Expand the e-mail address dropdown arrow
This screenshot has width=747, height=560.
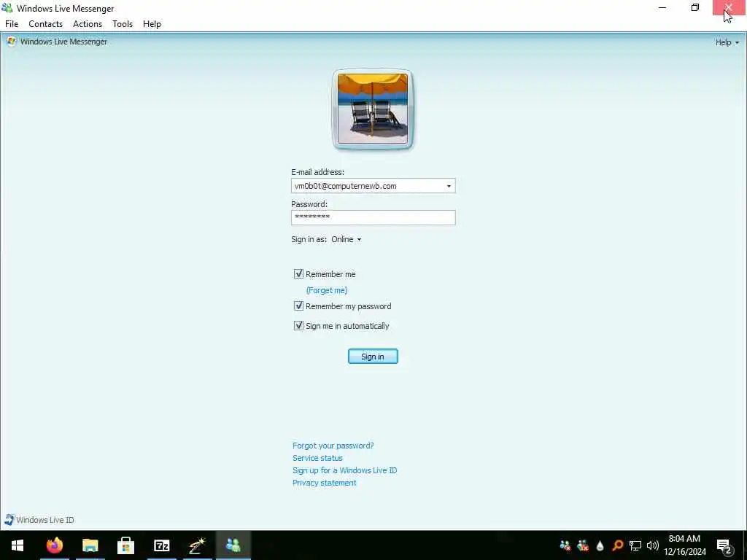click(449, 186)
